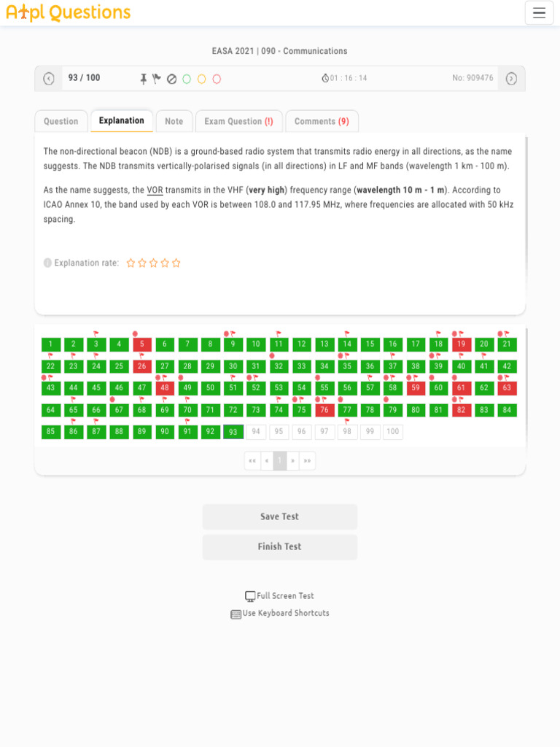560x747 pixels.
Task: Jump to question 94 in grid
Action: tap(255, 432)
